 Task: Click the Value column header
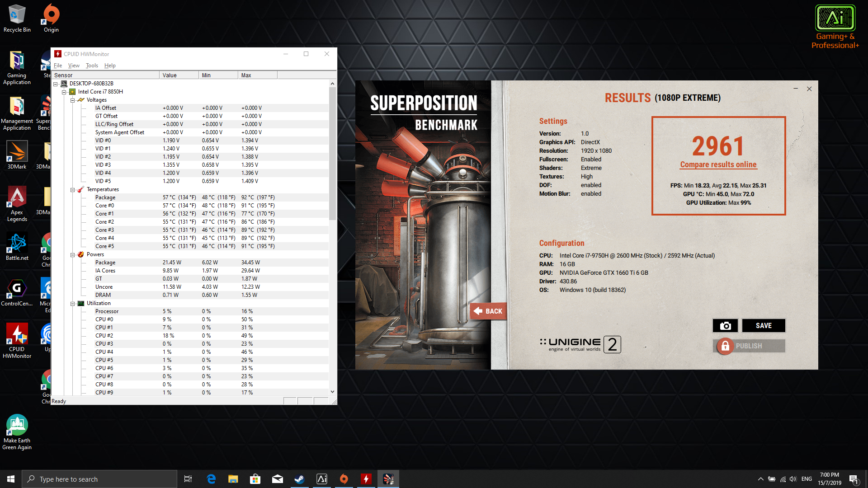point(179,75)
